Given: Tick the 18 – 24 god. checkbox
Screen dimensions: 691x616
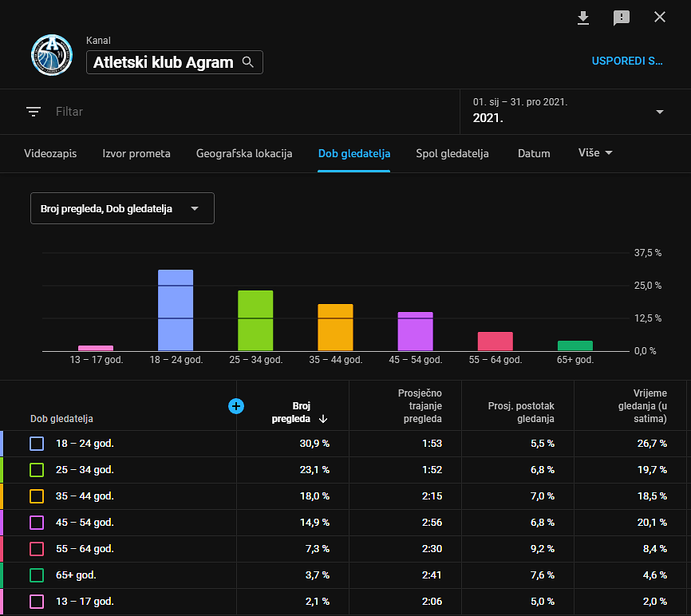Looking at the screenshot, I should coord(37,444).
